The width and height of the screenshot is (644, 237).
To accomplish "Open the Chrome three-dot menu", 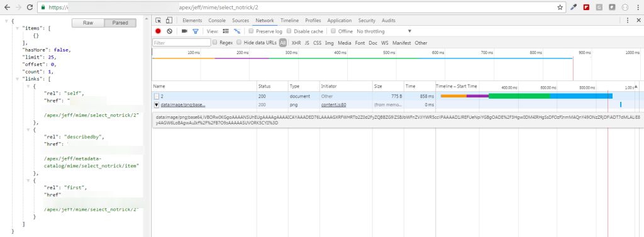I will (x=638, y=8).
